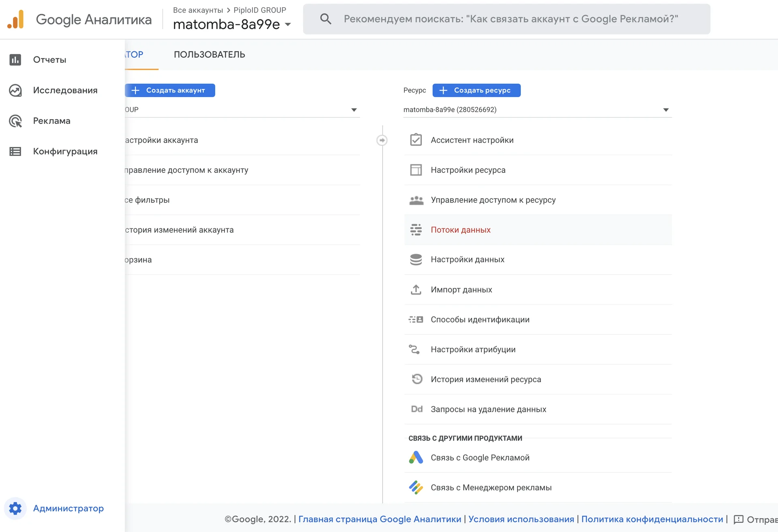The image size is (778, 532).
Task: Click the Ассистент настройки checkbox icon
Action: pos(416,140)
